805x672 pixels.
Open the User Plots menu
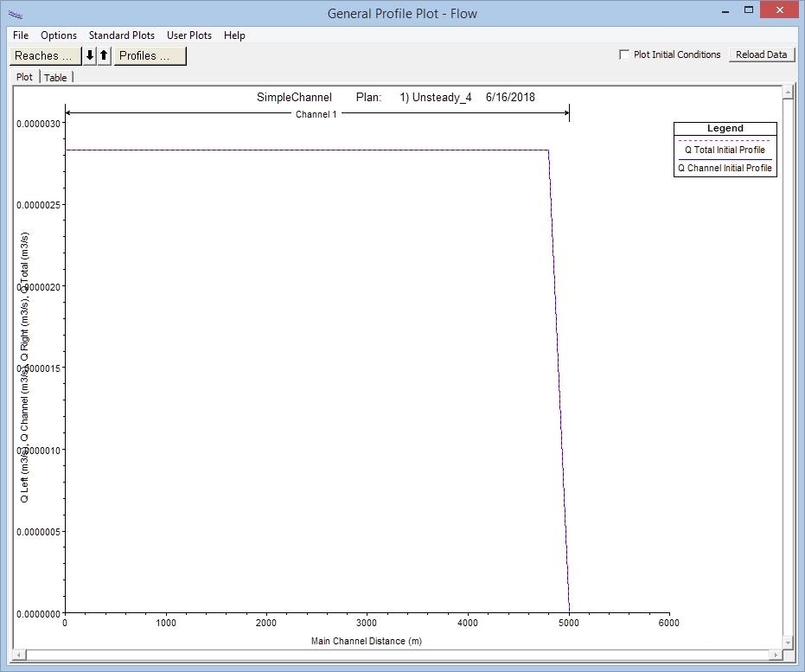[x=189, y=35]
